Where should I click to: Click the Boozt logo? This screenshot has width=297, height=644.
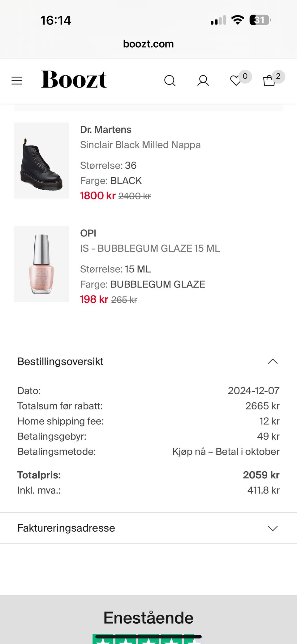pos(74,79)
